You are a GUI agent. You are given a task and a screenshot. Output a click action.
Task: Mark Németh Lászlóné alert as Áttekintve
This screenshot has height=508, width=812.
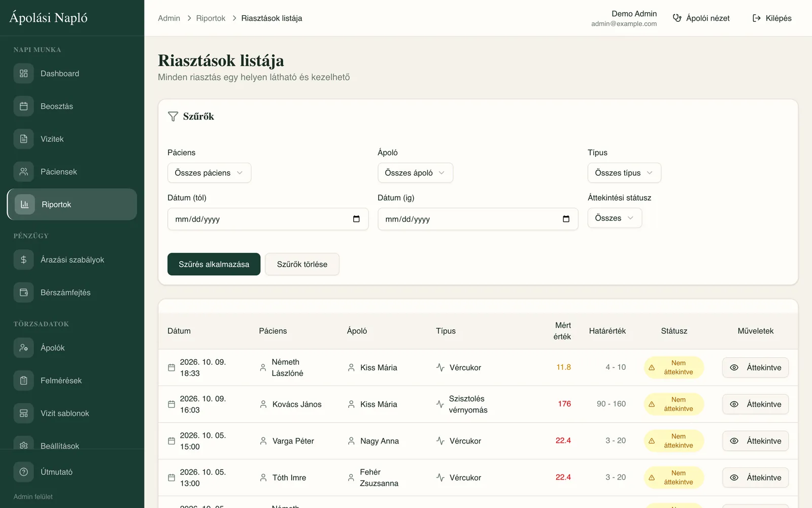tap(755, 368)
